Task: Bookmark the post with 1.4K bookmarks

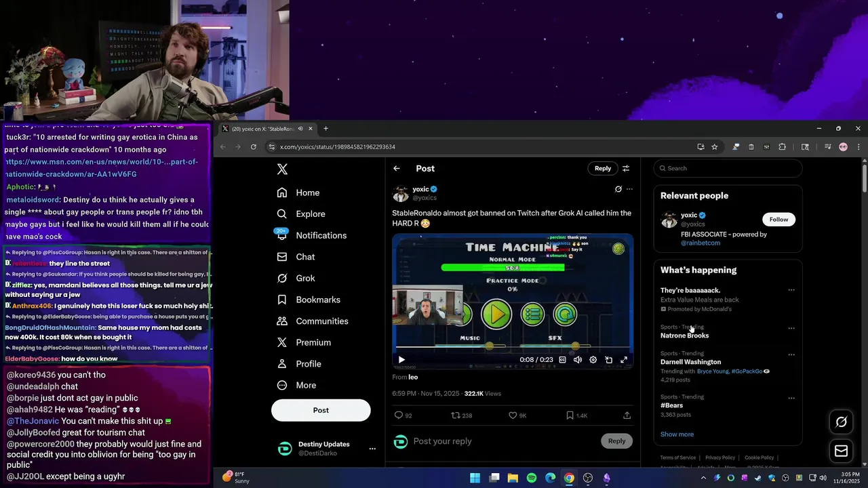Action: pyautogui.click(x=576, y=415)
